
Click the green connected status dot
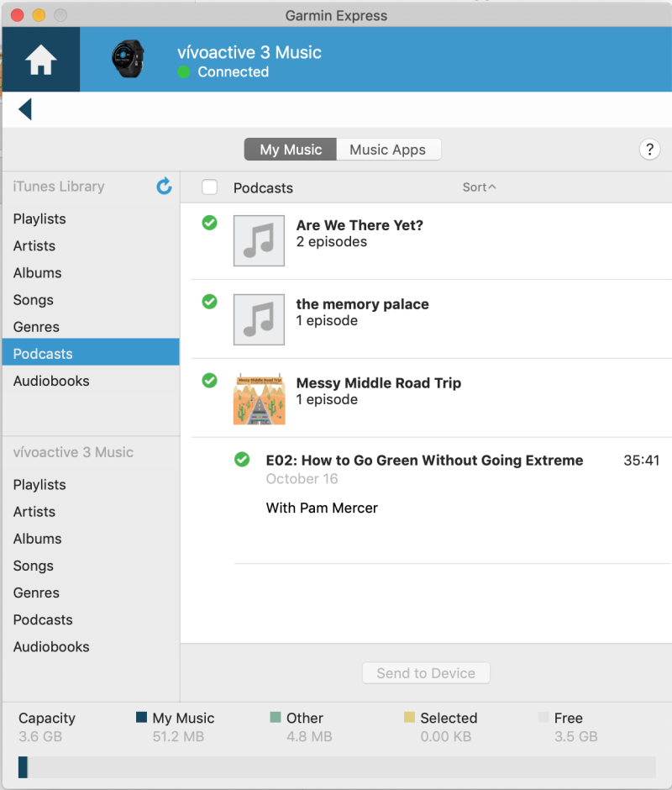184,72
